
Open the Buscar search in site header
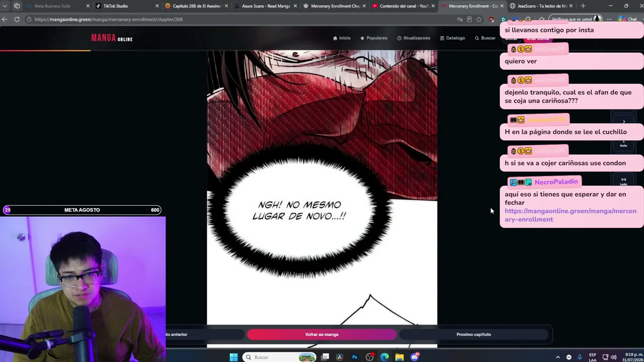(x=486, y=38)
